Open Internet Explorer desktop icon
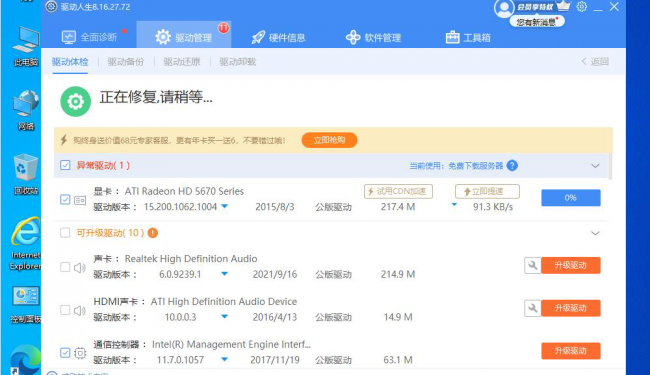 click(x=26, y=244)
